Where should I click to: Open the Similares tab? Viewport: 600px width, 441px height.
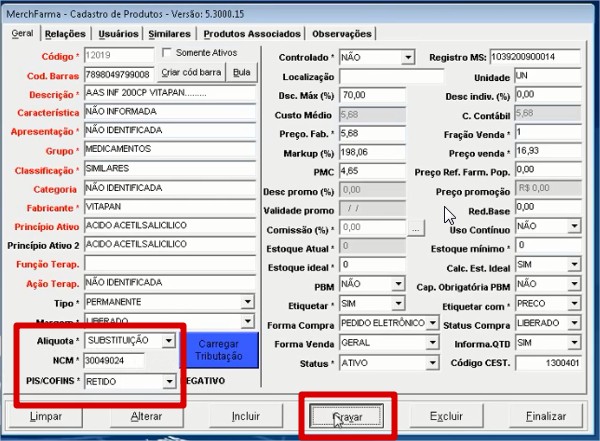pyautogui.click(x=168, y=34)
